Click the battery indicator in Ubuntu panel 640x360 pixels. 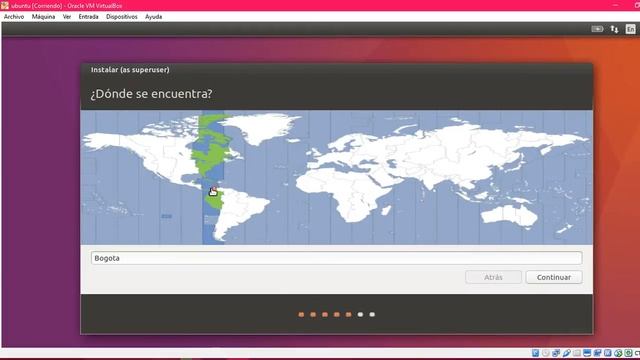tap(597, 29)
